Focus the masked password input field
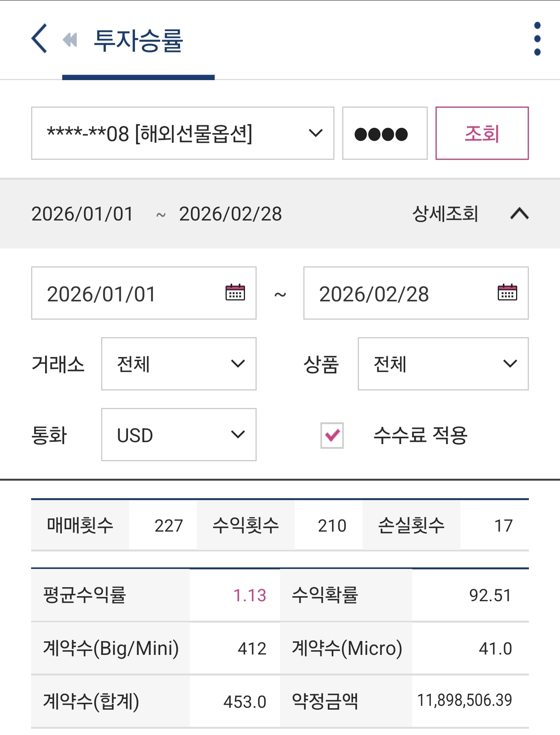This screenshot has height=735, width=560. [x=385, y=133]
